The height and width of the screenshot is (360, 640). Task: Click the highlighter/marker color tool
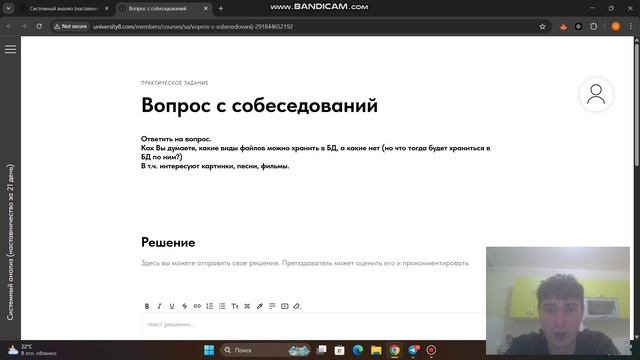coord(260,306)
